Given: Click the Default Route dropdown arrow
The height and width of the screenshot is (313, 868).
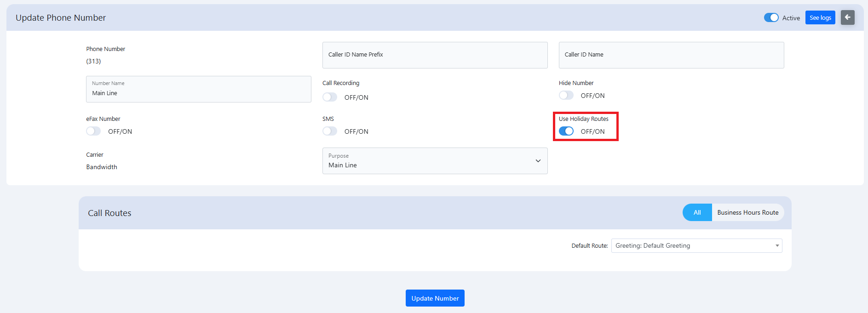Looking at the screenshot, I should coord(777,245).
